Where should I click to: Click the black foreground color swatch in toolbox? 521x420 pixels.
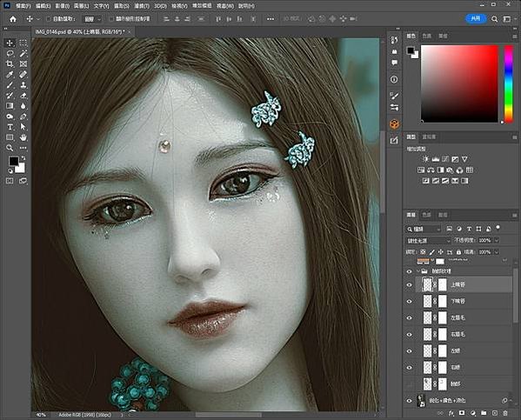coord(14,162)
